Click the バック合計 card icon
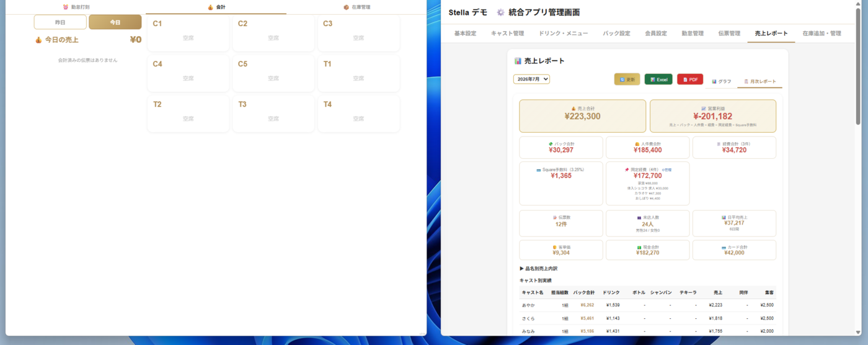 [x=551, y=144]
